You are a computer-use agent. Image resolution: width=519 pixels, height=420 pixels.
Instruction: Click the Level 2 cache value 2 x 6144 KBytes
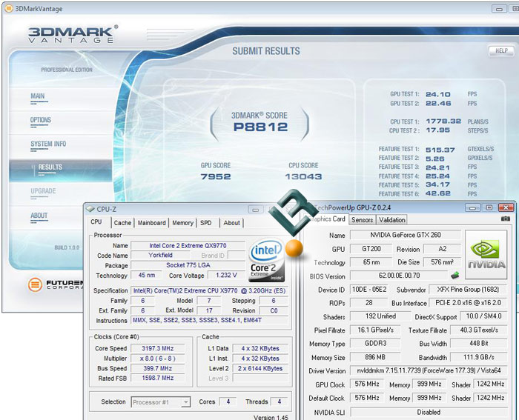point(260,368)
